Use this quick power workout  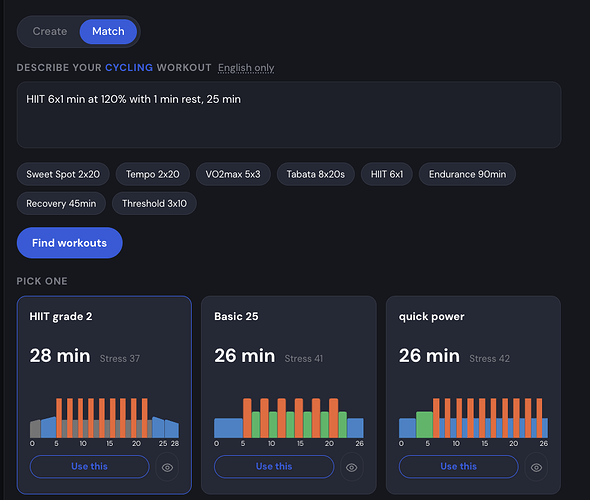459,467
